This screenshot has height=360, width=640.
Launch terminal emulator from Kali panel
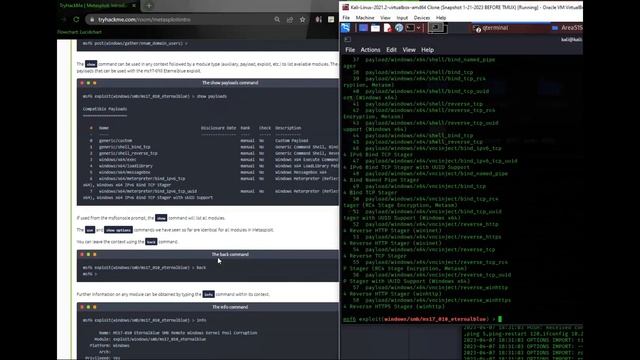click(x=410, y=28)
